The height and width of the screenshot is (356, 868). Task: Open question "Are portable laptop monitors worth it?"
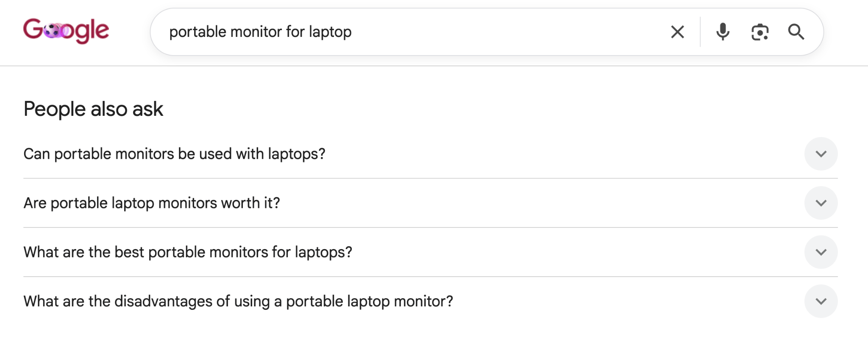(152, 203)
